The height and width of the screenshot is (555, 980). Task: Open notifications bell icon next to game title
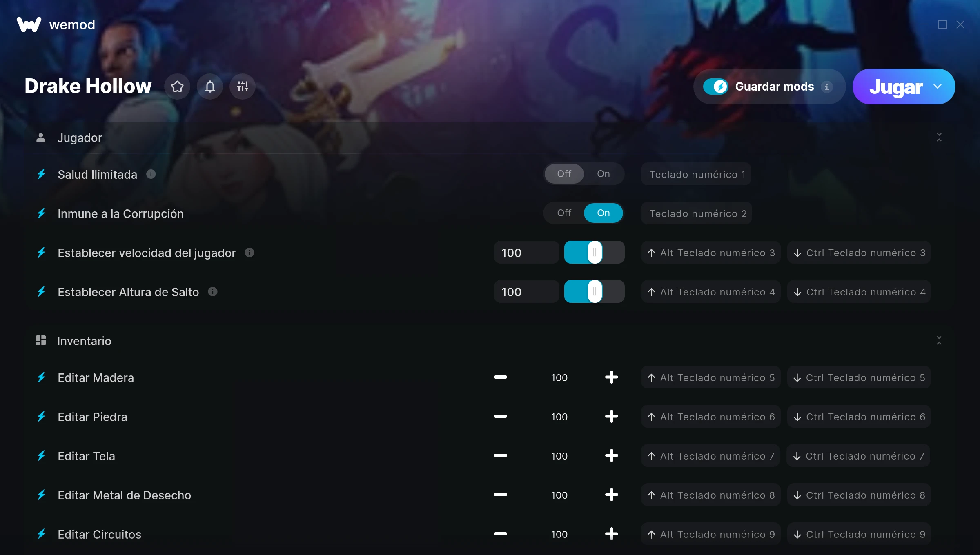coord(210,87)
